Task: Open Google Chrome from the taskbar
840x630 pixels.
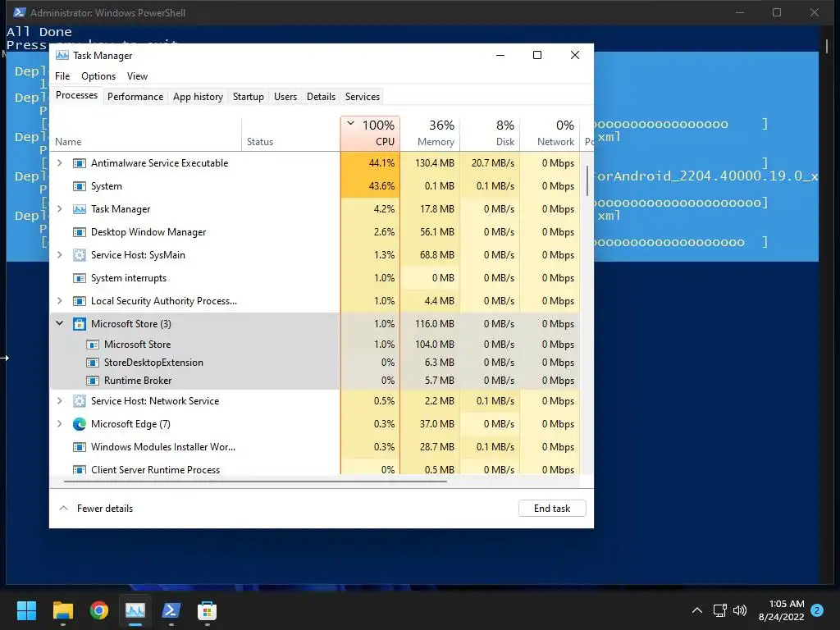Action: pos(99,610)
